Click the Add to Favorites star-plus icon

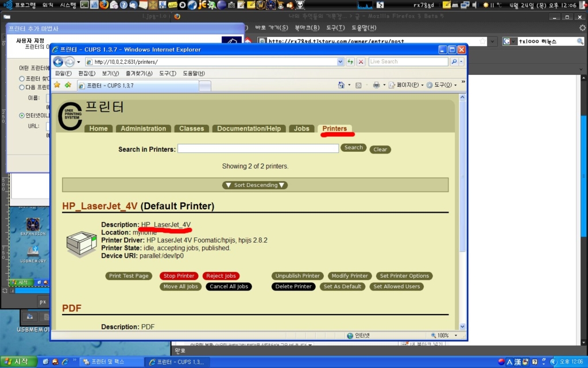68,85
